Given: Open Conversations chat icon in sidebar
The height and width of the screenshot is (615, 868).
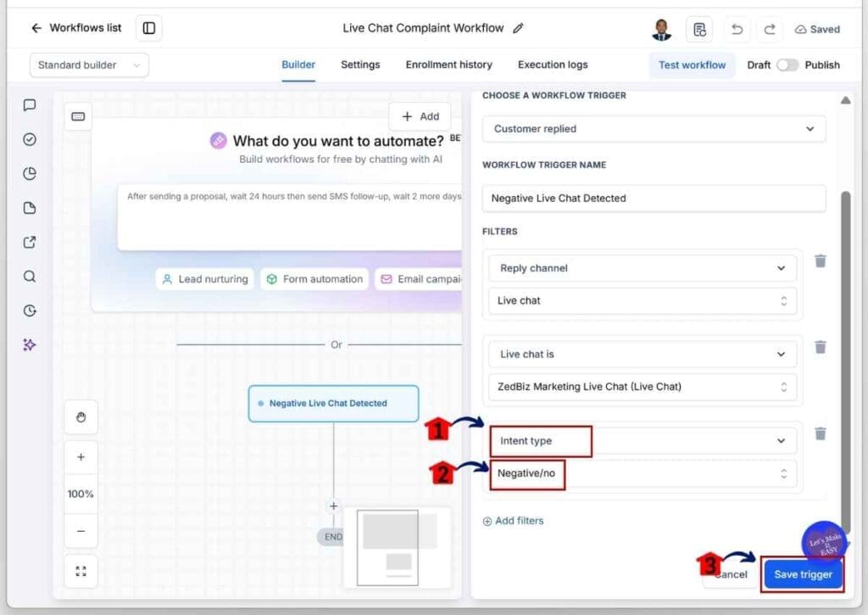Looking at the screenshot, I should point(30,105).
